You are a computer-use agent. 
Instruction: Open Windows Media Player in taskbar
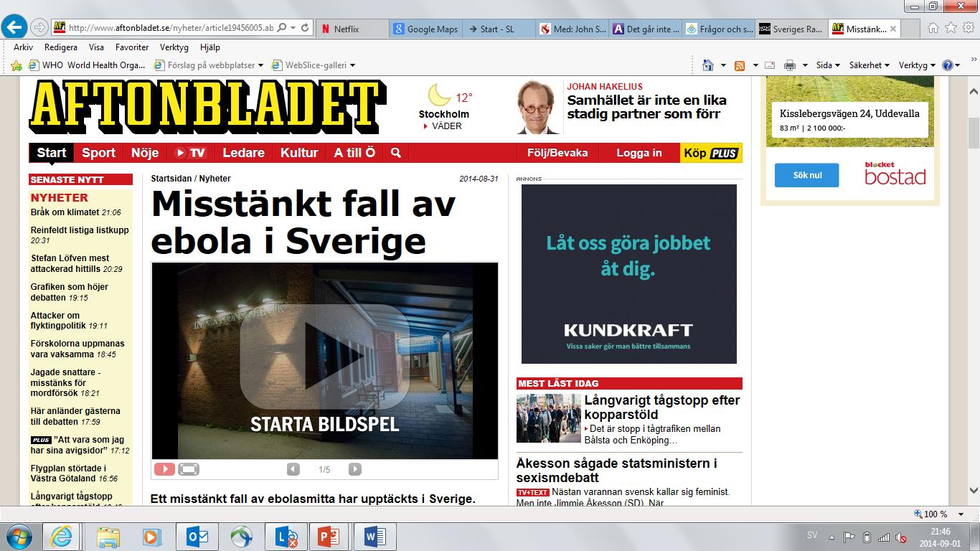click(150, 537)
